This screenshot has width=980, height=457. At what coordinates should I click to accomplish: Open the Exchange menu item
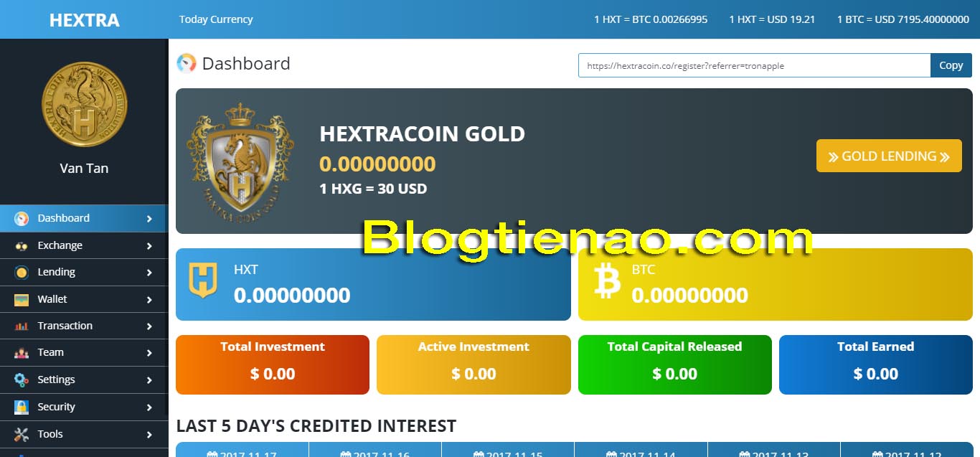point(83,245)
